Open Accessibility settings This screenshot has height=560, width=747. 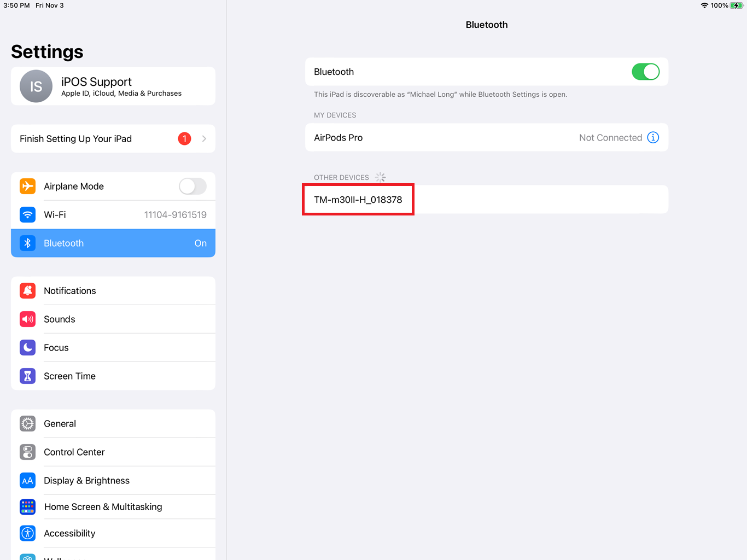point(113,533)
